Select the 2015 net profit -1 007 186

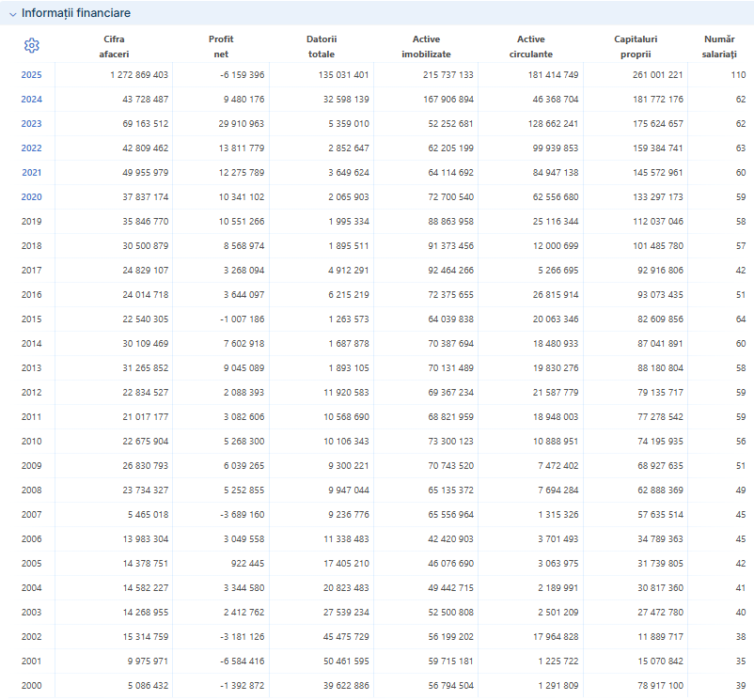click(x=243, y=319)
